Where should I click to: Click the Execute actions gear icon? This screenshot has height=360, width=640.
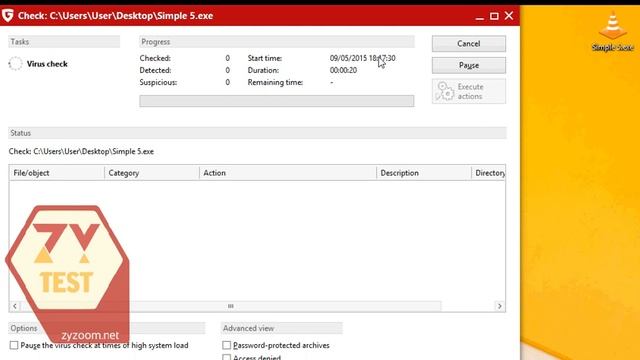click(x=444, y=91)
